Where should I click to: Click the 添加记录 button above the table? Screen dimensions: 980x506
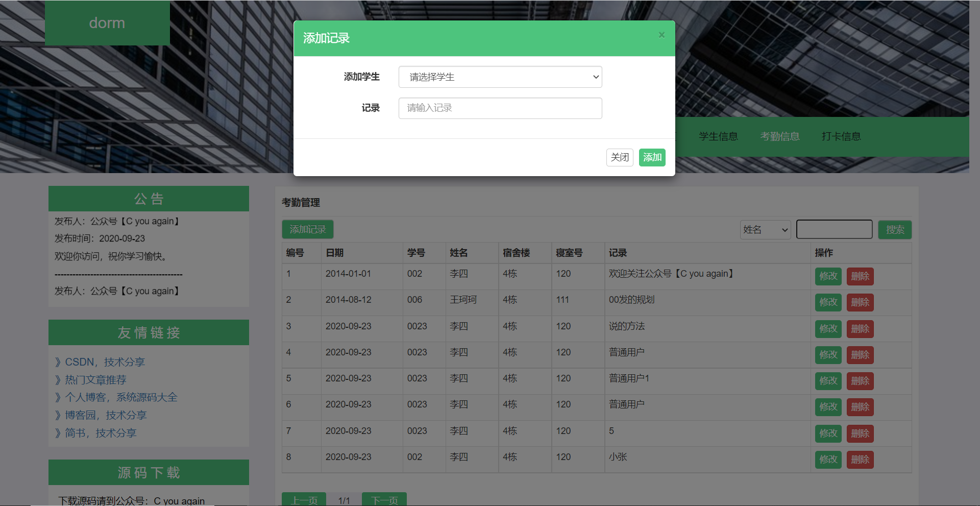(308, 230)
